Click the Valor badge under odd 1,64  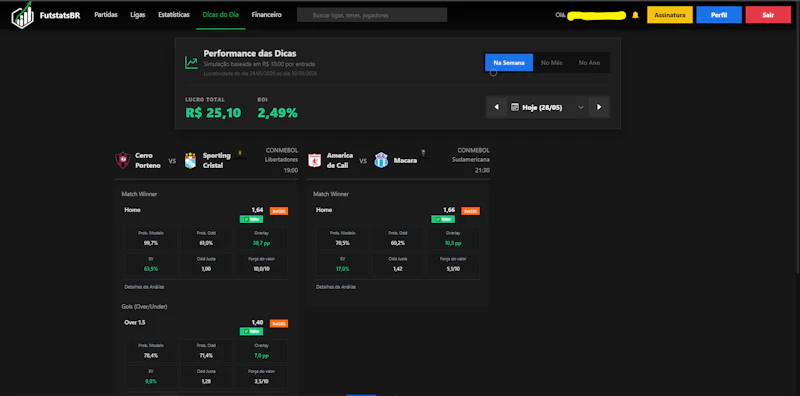[x=252, y=219]
